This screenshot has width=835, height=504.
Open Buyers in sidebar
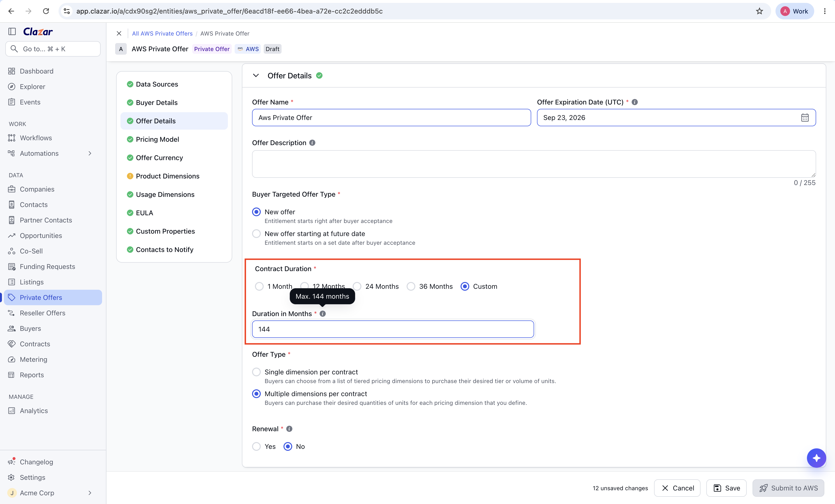pos(53,329)
